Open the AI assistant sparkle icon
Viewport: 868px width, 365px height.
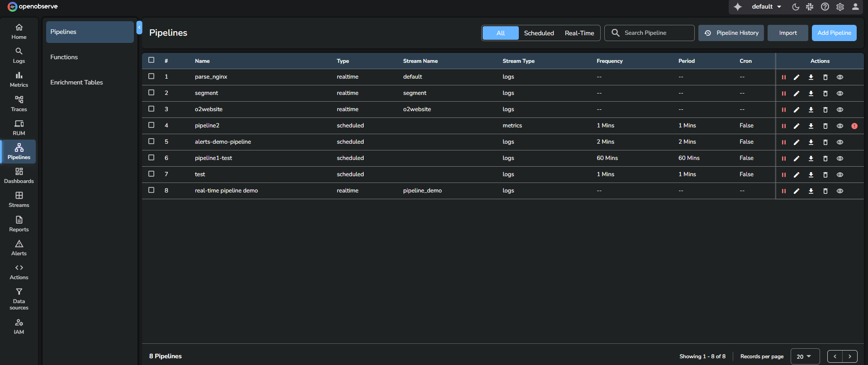pyautogui.click(x=738, y=7)
